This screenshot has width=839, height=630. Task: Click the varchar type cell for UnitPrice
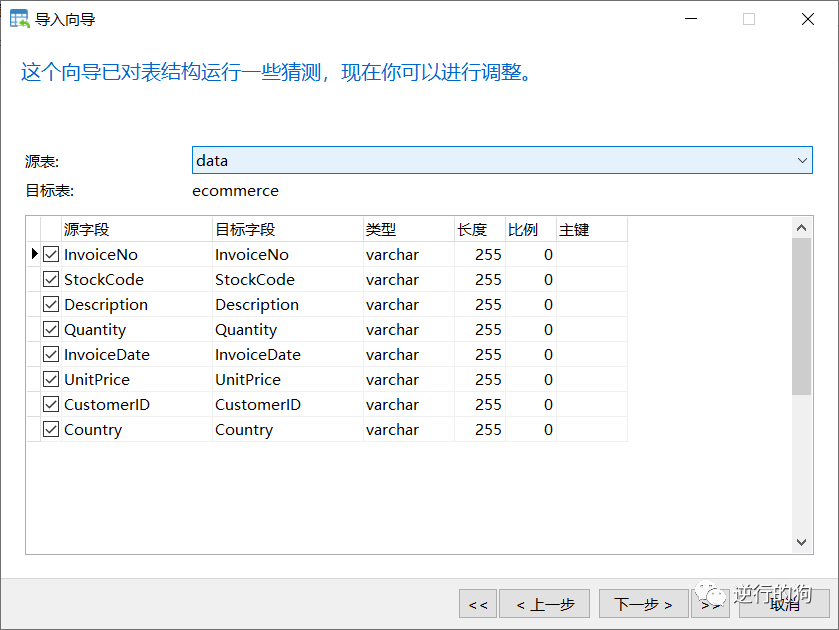[x=409, y=379]
